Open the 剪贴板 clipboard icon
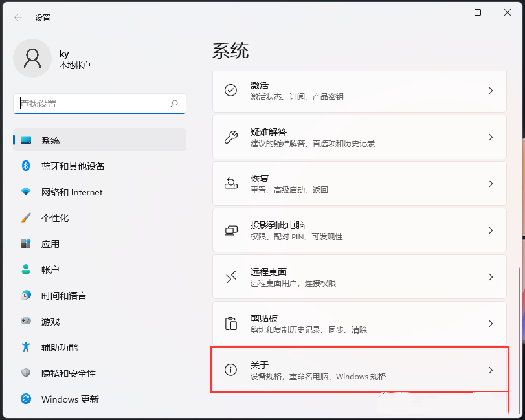The height and width of the screenshot is (420, 525). click(x=231, y=324)
